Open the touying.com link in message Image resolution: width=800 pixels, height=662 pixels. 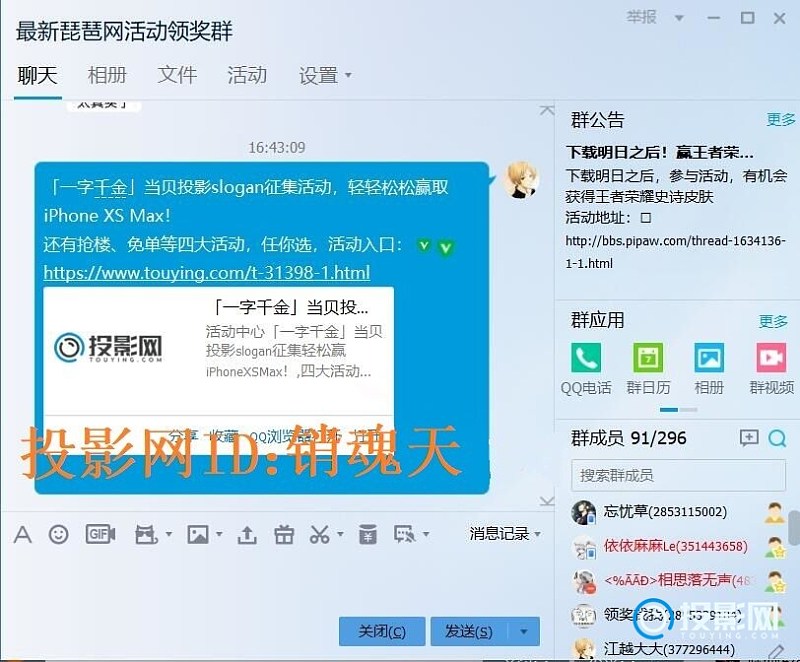207,272
